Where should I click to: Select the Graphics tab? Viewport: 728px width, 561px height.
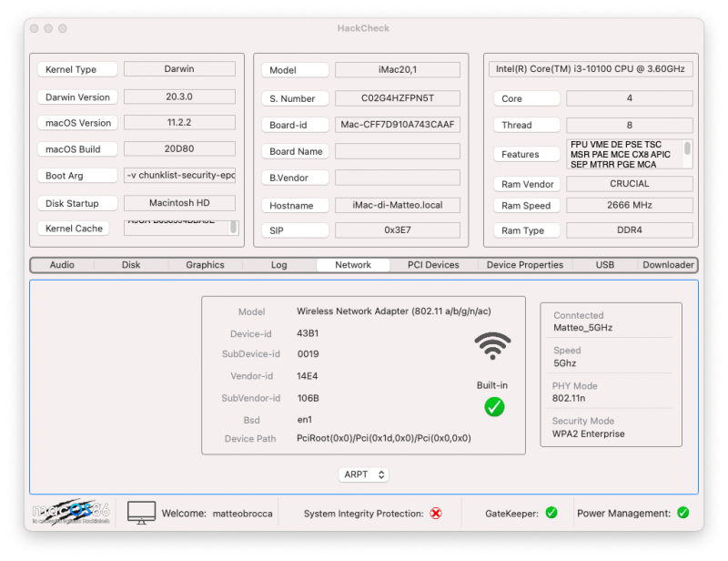tap(205, 265)
